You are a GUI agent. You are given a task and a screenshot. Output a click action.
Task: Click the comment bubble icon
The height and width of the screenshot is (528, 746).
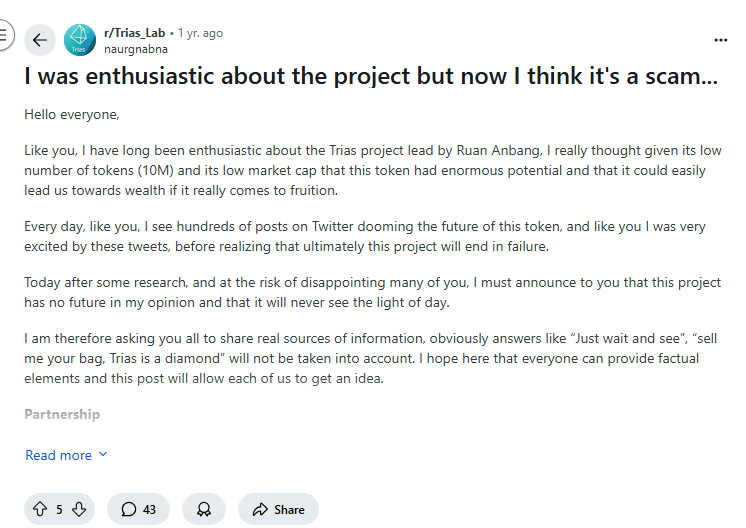(x=128, y=509)
